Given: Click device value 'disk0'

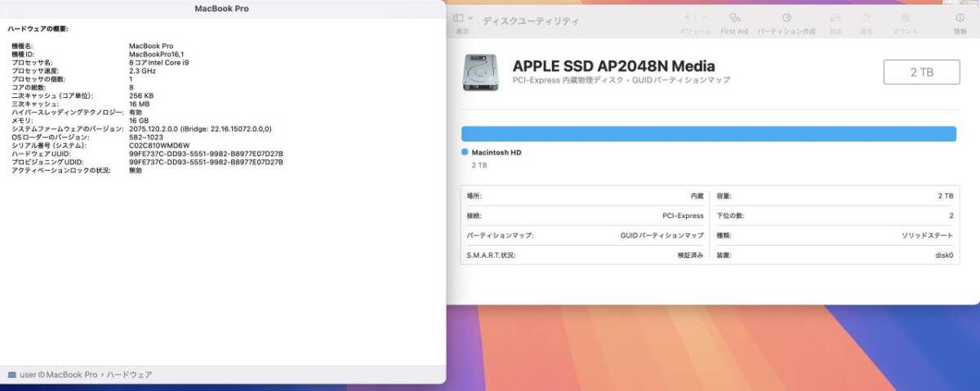Looking at the screenshot, I should pos(944,255).
